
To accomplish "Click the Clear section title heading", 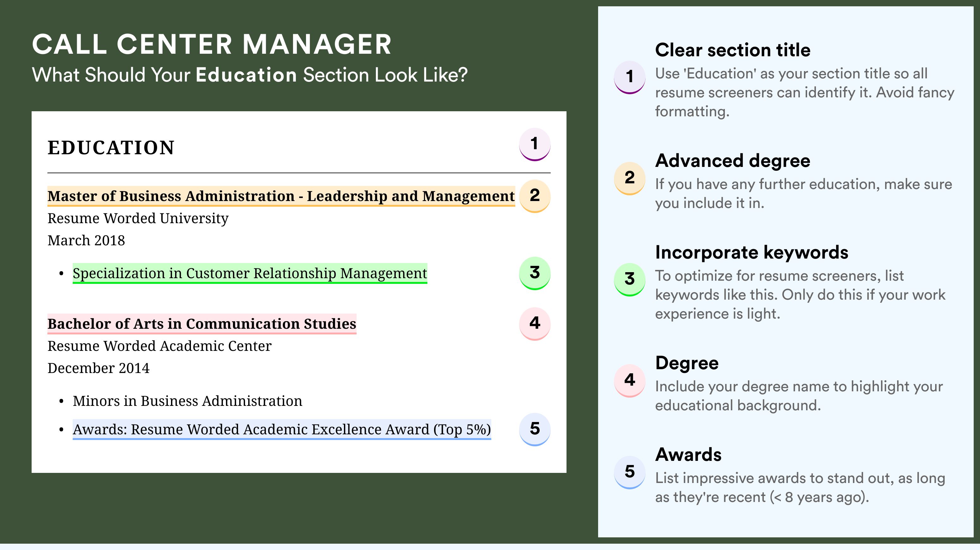I will coord(733,50).
